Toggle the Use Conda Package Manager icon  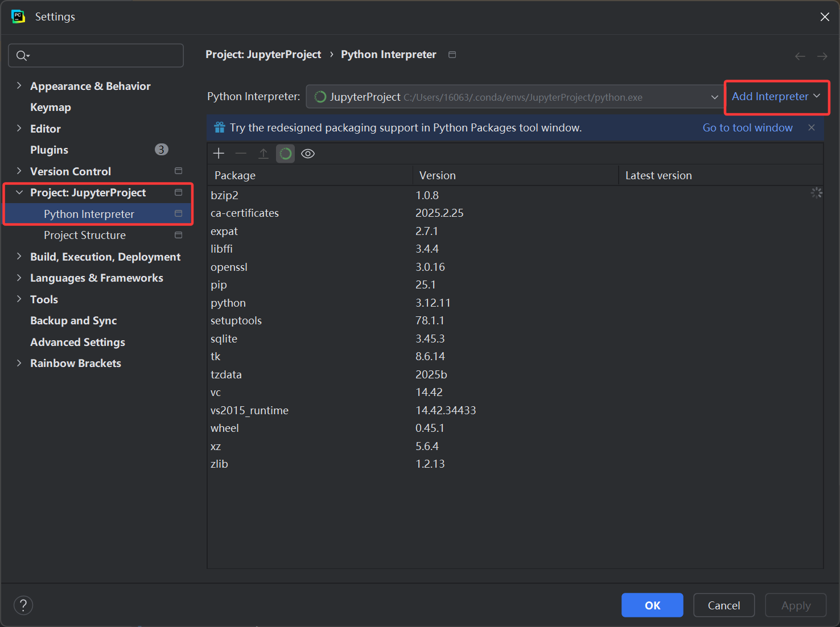click(x=286, y=154)
